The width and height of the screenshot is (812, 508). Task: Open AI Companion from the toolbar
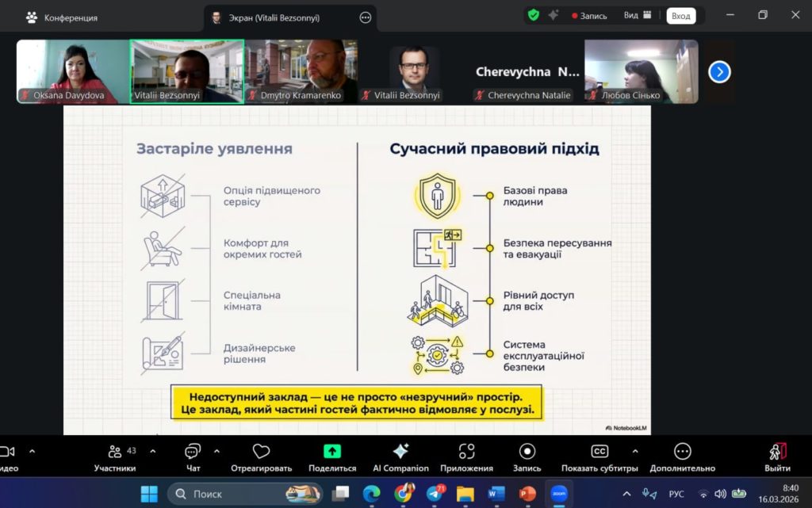400,452
